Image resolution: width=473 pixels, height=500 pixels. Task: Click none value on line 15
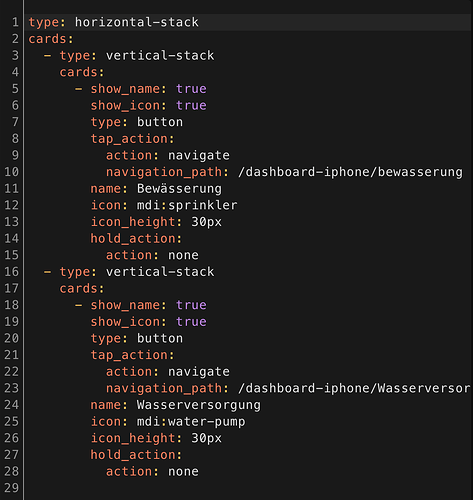(x=183, y=256)
